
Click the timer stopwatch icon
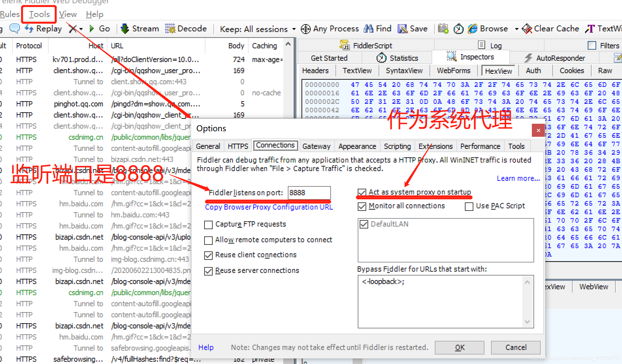click(459, 29)
